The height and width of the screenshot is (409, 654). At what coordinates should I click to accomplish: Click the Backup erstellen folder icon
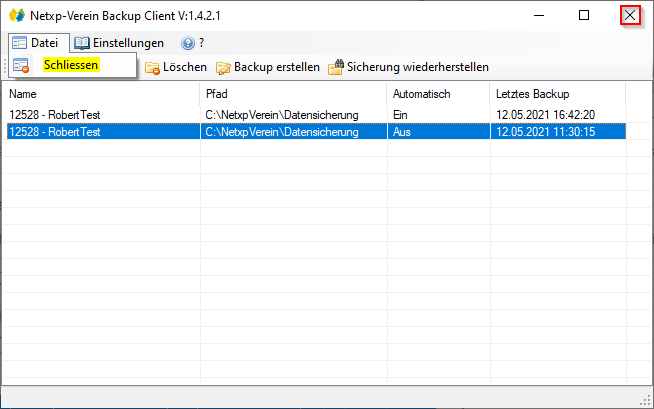223,68
